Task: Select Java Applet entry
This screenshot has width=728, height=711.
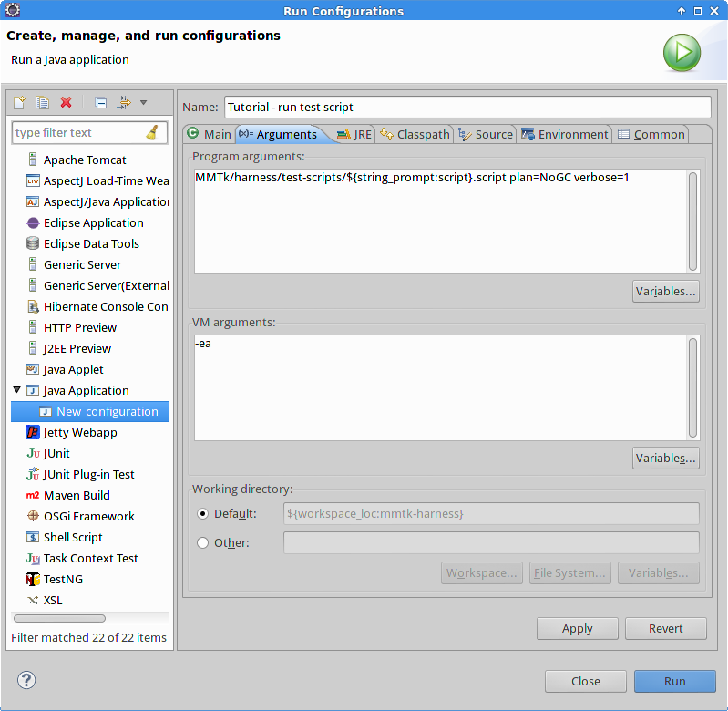Action: point(65,370)
